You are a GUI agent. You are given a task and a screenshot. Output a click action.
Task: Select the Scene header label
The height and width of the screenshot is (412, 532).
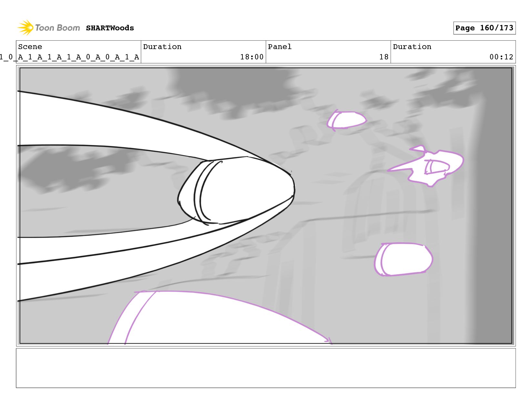30,47
